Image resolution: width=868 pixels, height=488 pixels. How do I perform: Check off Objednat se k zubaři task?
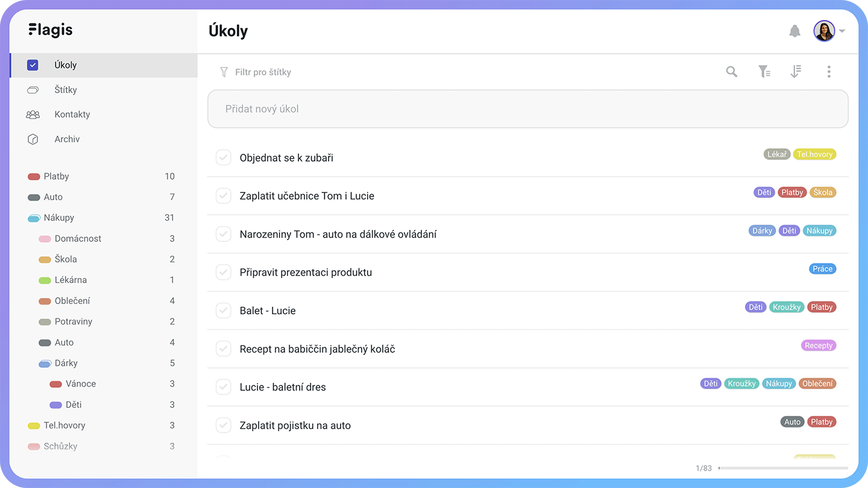[x=224, y=157]
